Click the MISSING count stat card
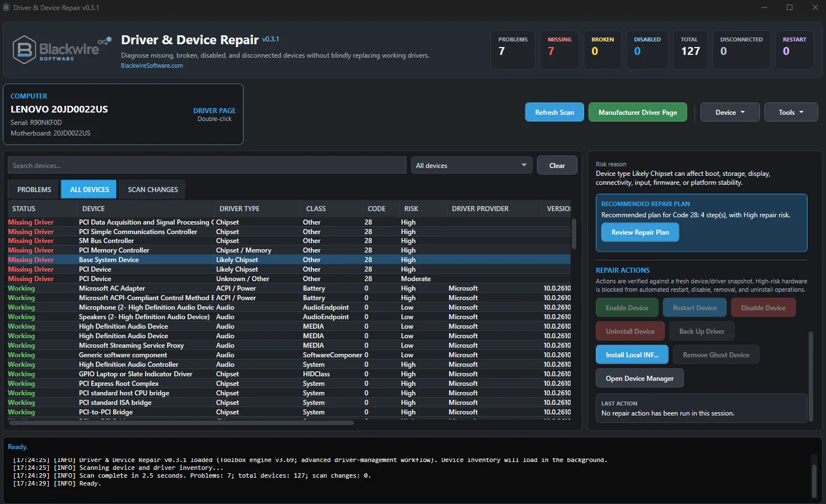Screen dimensions: 826x504 click(x=559, y=50)
